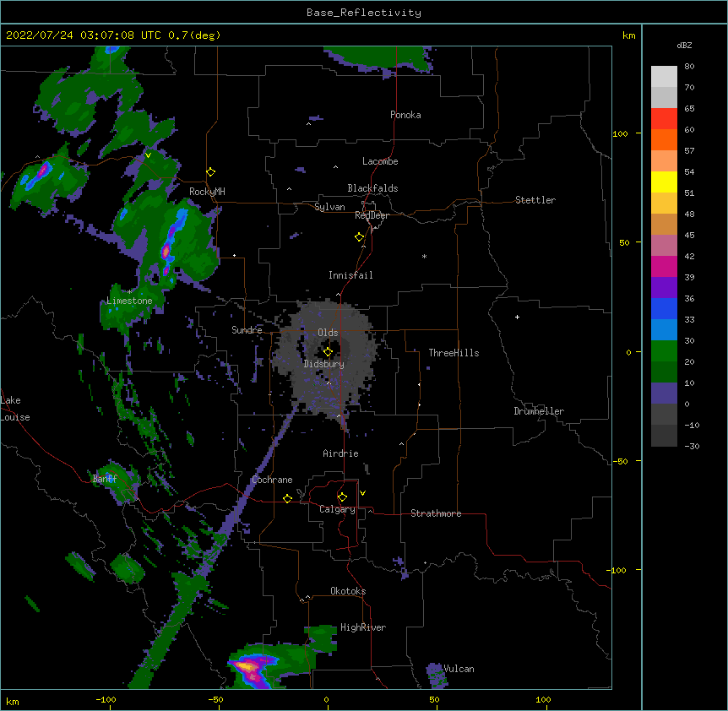Click the Stettler label
Image resolution: width=728 pixels, height=711 pixels.
pyautogui.click(x=535, y=200)
